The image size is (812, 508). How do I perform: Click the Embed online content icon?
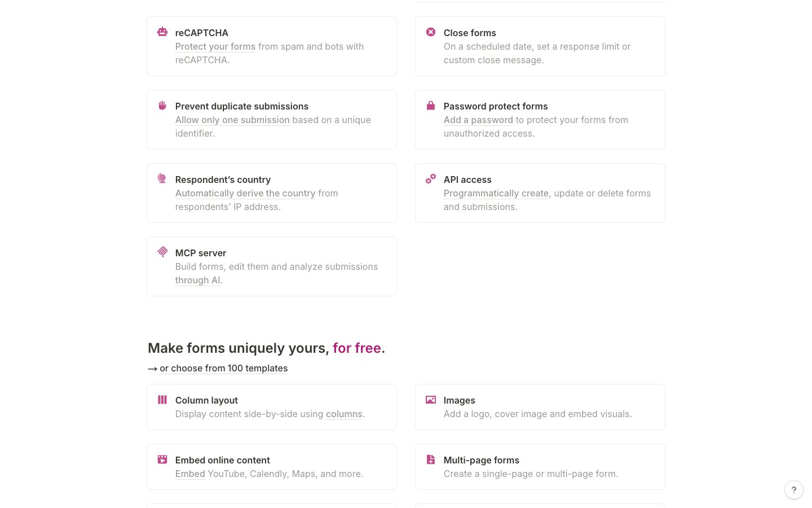coord(162,459)
